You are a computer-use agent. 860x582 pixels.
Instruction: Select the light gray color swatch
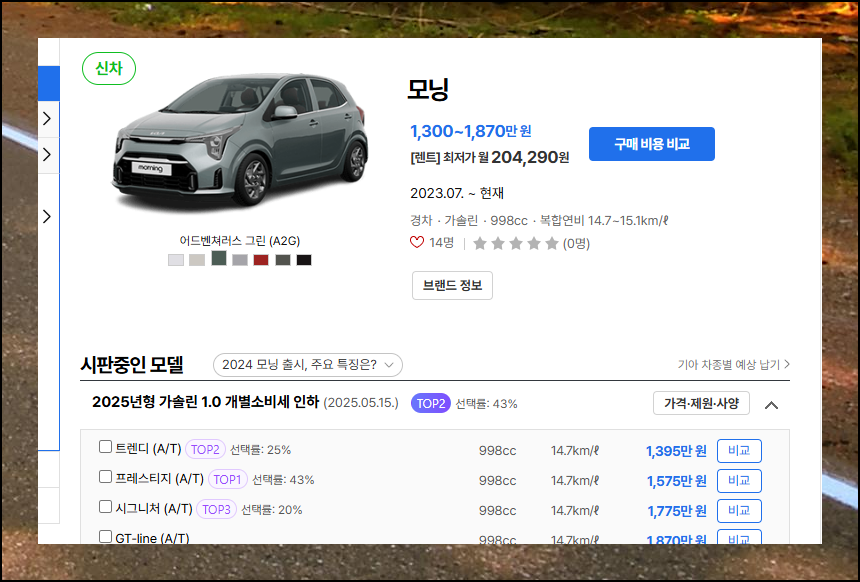click(240, 259)
